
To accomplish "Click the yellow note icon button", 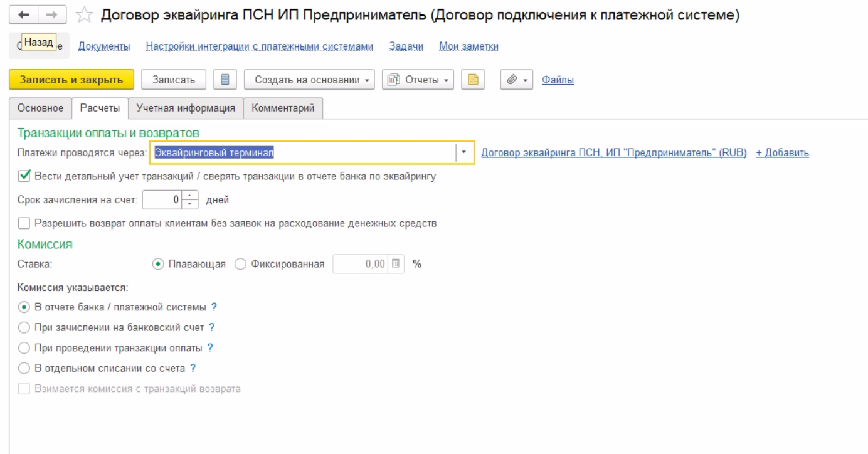I will pyautogui.click(x=473, y=80).
